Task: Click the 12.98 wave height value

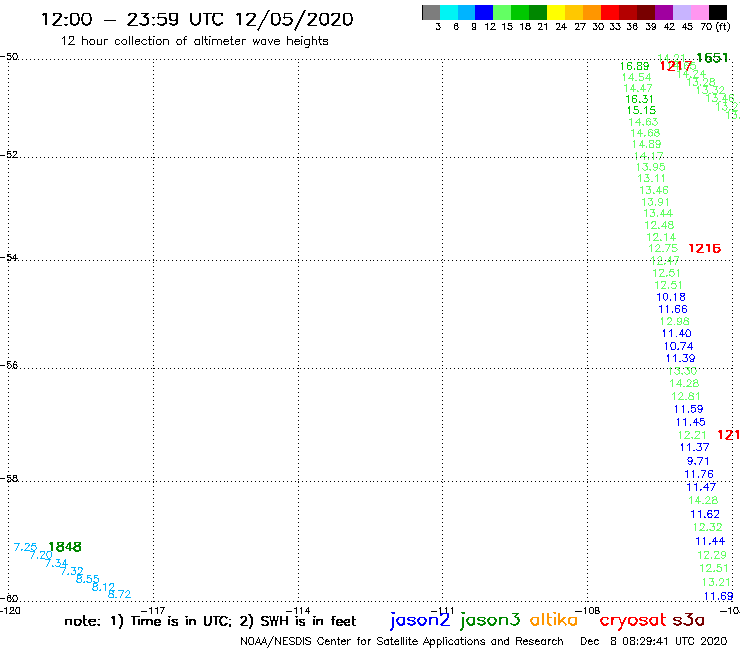Action: pos(675,321)
